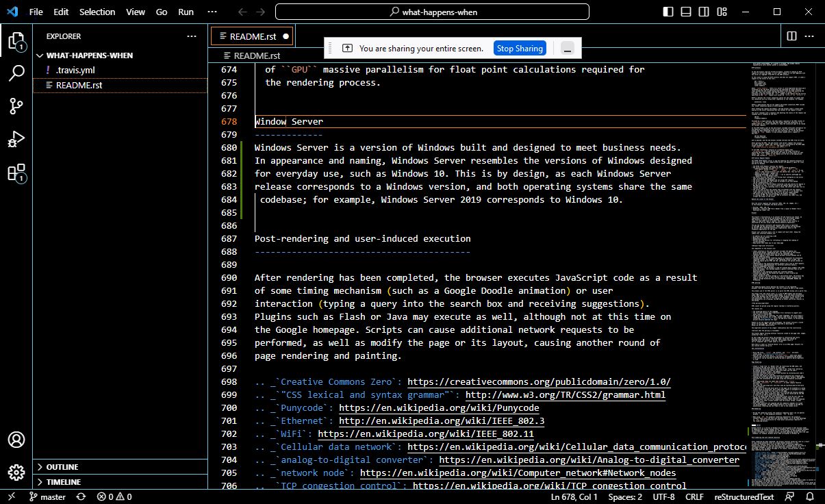Go forward with the navigation arrow
Screen dimensions: 825x504
click(262, 12)
